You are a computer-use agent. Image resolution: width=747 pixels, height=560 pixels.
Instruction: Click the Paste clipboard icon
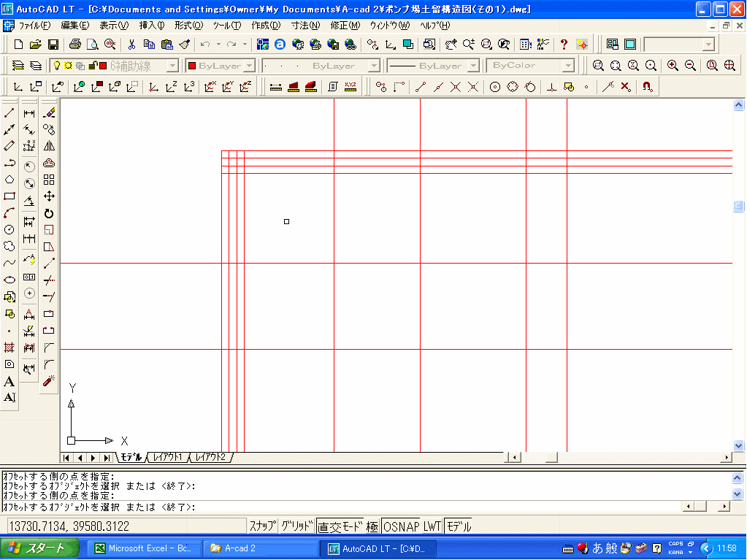[166, 45]
